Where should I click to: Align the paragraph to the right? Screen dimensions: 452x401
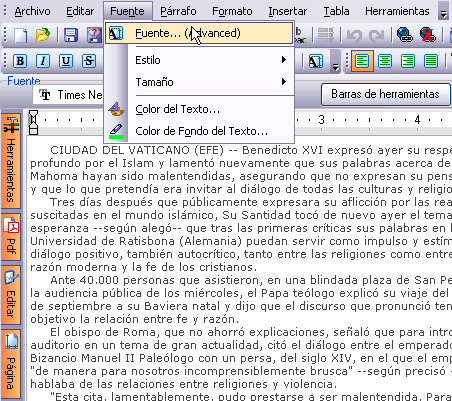(408, 61)
